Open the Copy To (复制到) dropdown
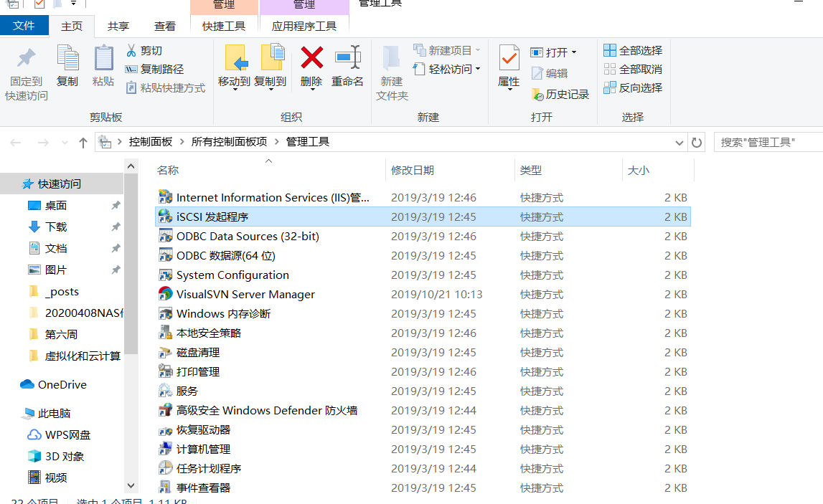 (271, 90)
